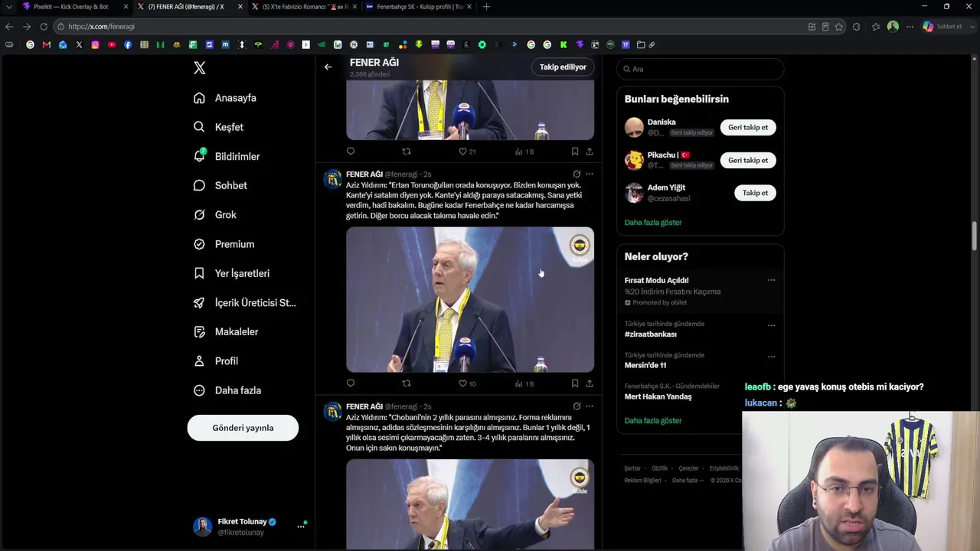Click the X logo in the sidebar
This screenshot has height=551, width=980.
[200, 68]
